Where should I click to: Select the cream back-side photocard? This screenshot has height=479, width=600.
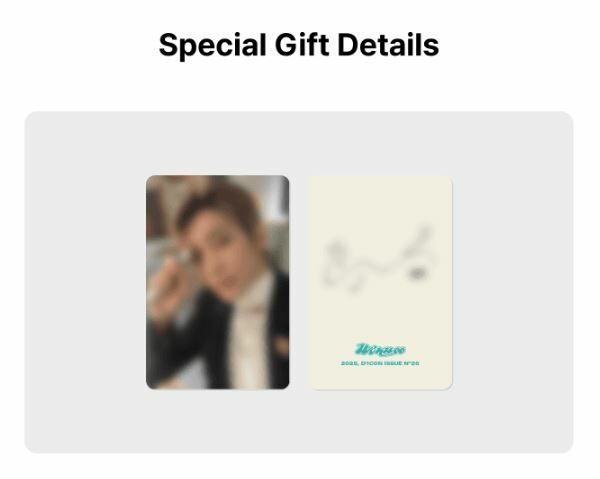tap(381, 283)
